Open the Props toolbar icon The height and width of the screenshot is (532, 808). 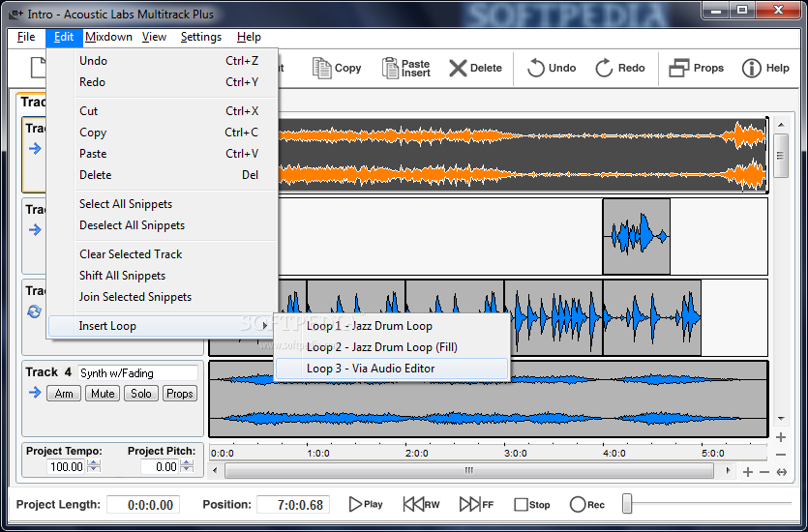(696, 68)
